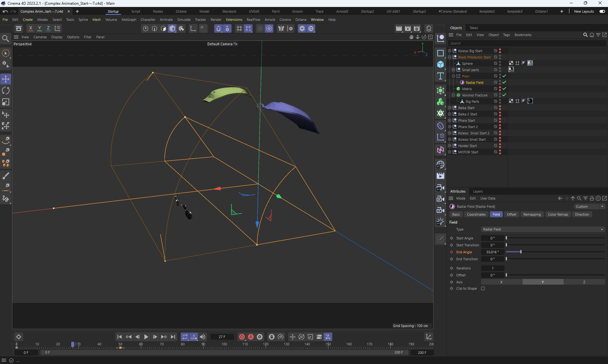The width and height of the screenshot is (608, 364).
Task: Select the Move tool in left toolbar
Action: [6, 79]
